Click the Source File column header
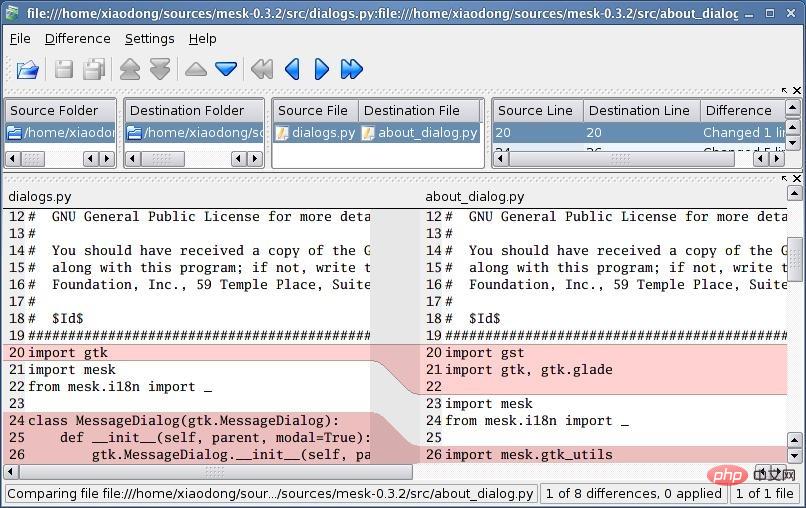 pyautogui.click(x=316, y=111)
